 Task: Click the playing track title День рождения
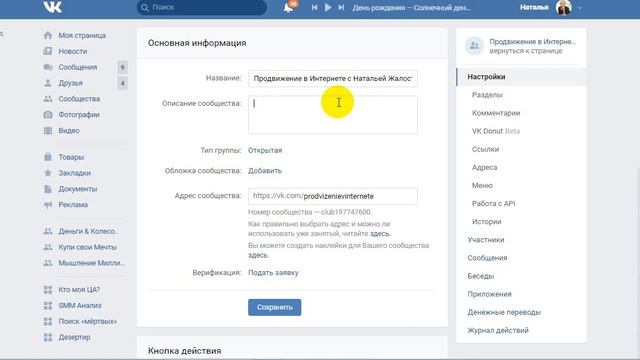tap(411, 7)
